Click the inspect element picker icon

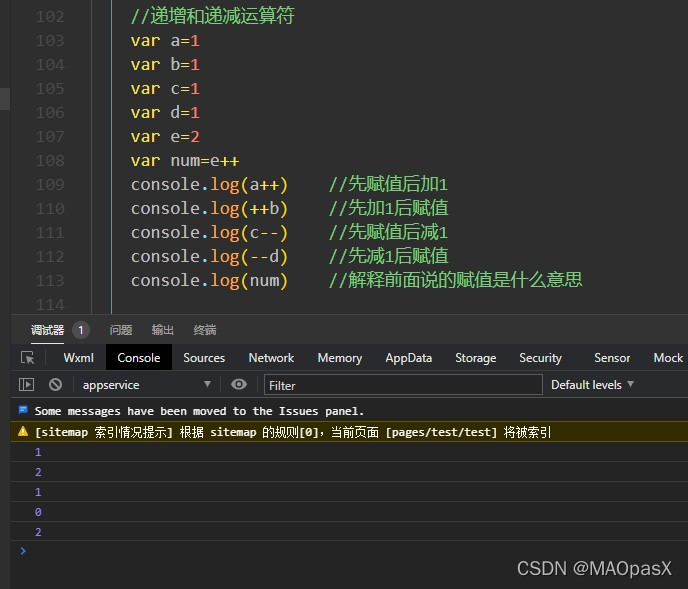click(x=28, y=358)
